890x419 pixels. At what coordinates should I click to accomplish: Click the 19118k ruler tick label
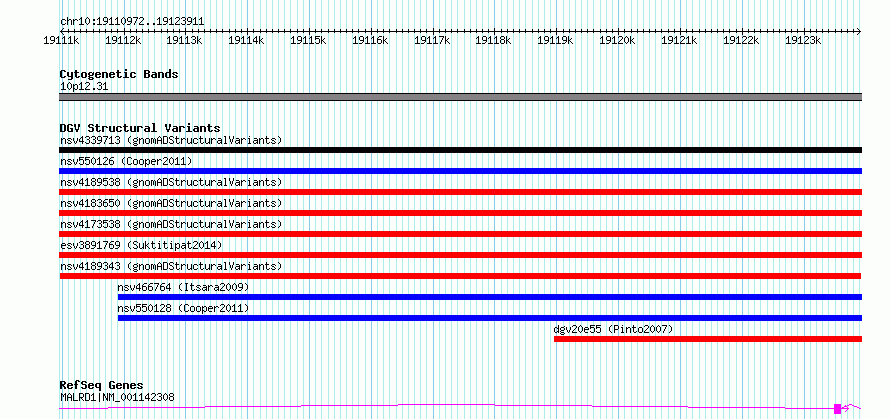click(493, 40)
